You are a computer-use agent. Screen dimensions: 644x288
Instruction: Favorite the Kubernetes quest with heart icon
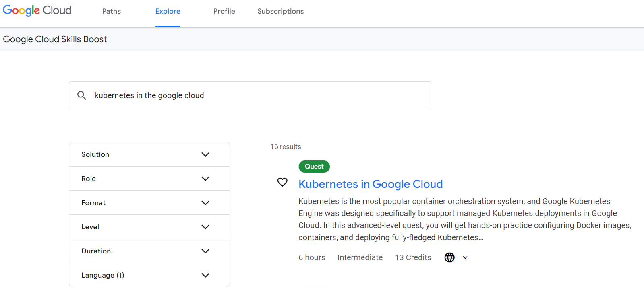point(282,182)
